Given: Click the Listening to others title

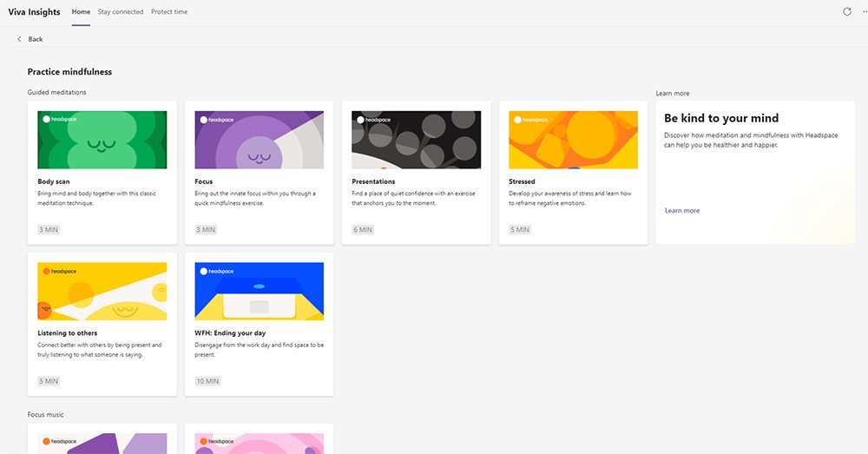Looking at the screenshot, I should [x=68, y=333].
